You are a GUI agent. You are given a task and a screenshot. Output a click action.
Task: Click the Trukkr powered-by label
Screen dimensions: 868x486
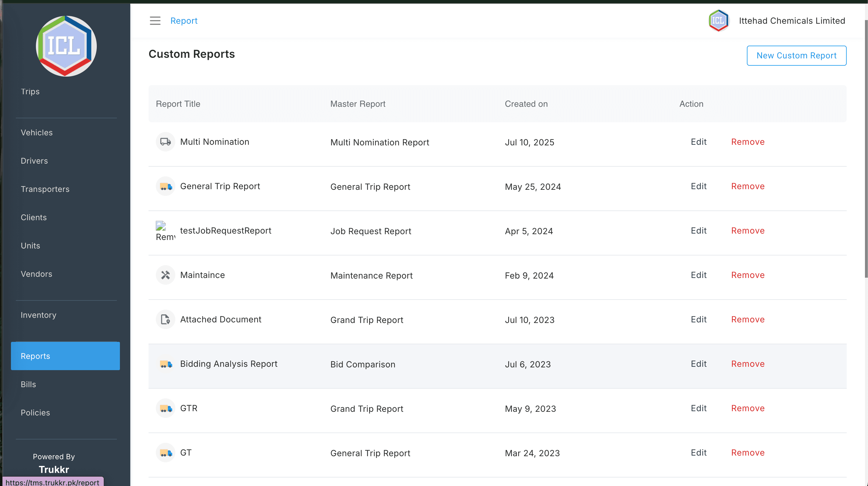point(54,470)
